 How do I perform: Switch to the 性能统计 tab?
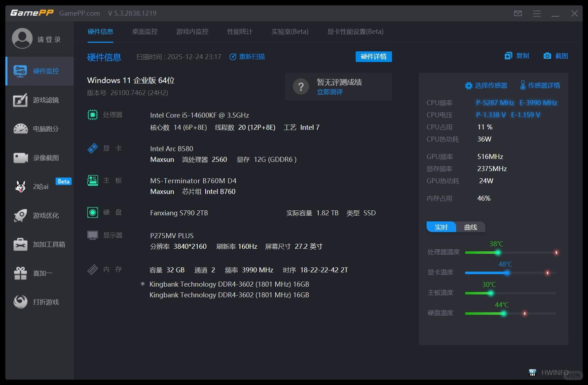click(240, 32)
